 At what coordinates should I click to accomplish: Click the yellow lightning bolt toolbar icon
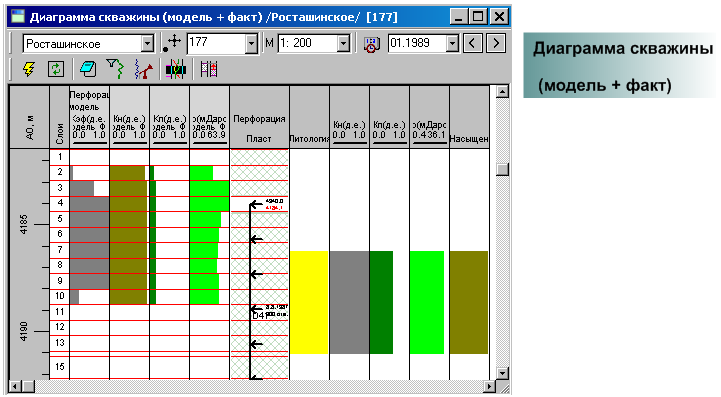[29, 69]
